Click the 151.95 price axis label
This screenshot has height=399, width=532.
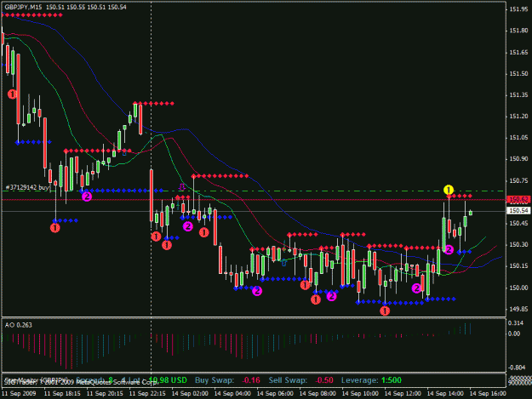pos(518,9)
